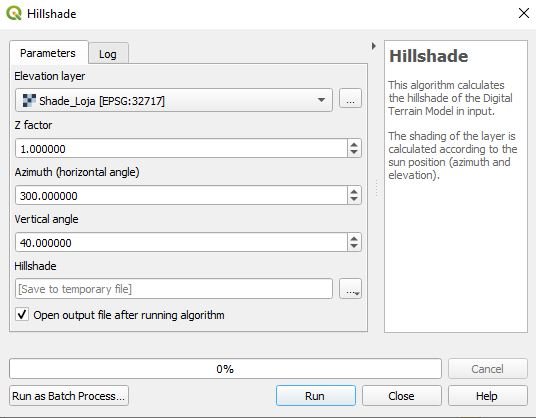Decrease the Z factor with down arrow
Viewport: 536px width, 418px height.
tap(354, 152)
